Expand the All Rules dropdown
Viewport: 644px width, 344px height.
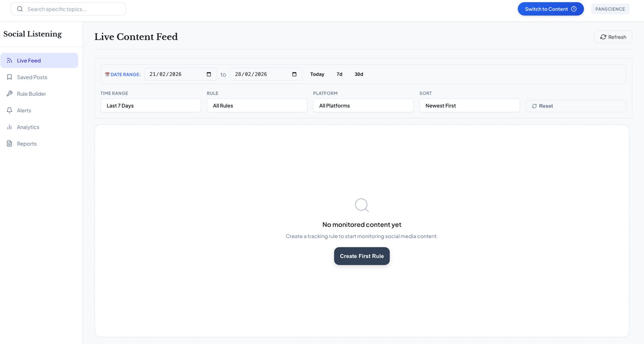tap(257, 105)
